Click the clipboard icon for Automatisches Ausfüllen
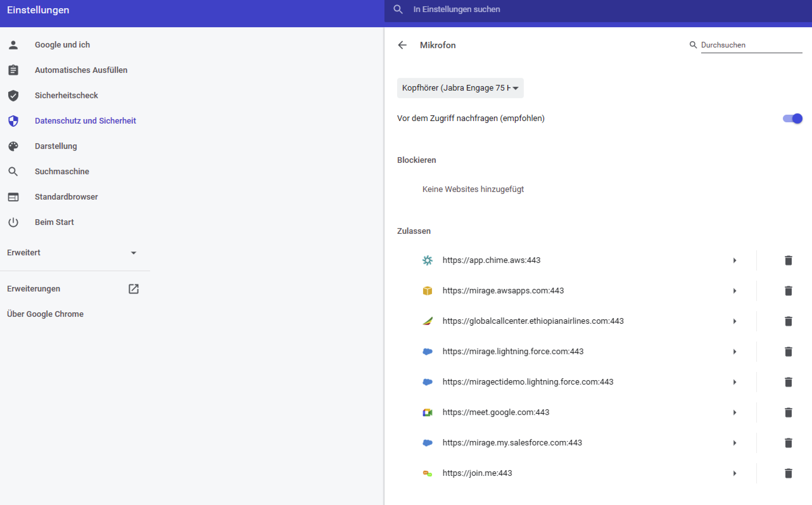 pos(13,70)
